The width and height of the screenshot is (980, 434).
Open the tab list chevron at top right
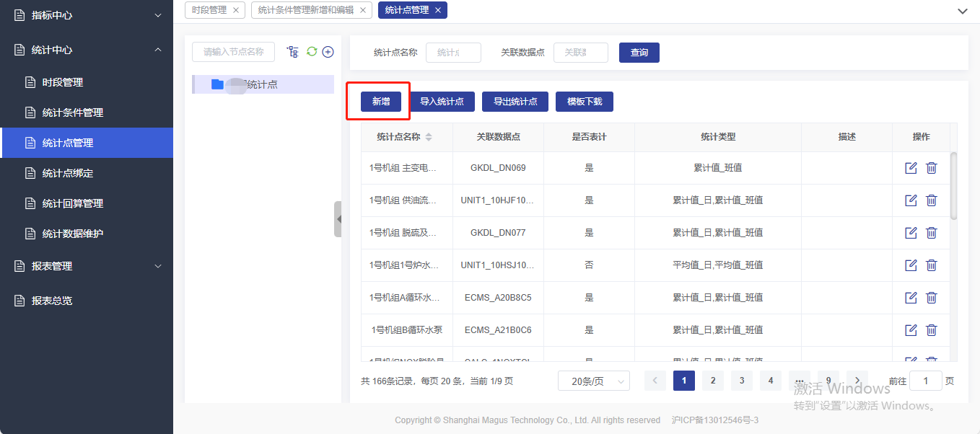pyautogui.click(x=962, y=11)
